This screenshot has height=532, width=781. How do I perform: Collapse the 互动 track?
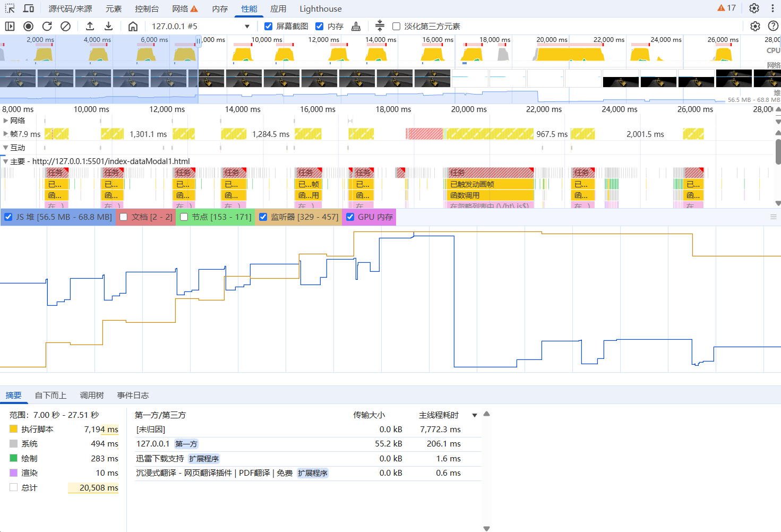tap(6, 148)
